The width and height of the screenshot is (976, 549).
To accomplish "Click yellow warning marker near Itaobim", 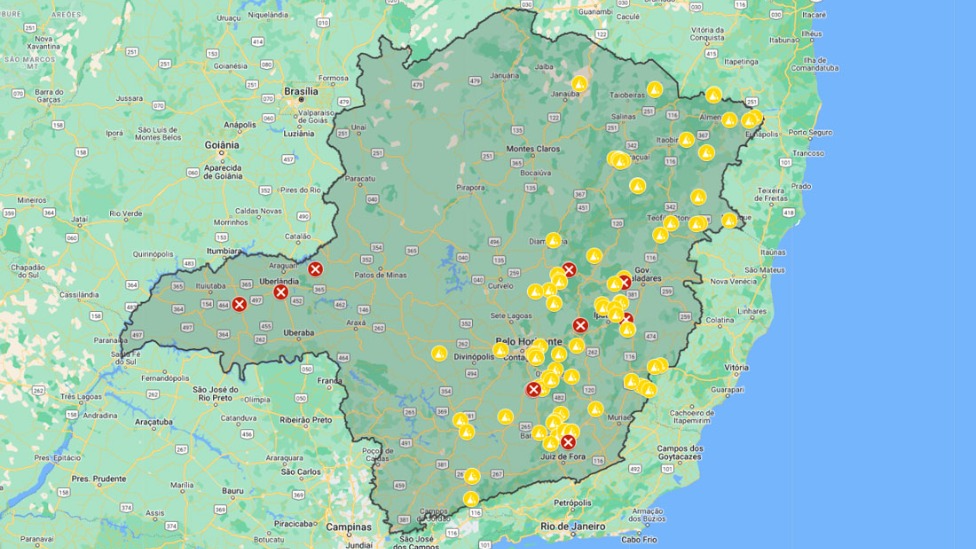I will pos(687,140).
